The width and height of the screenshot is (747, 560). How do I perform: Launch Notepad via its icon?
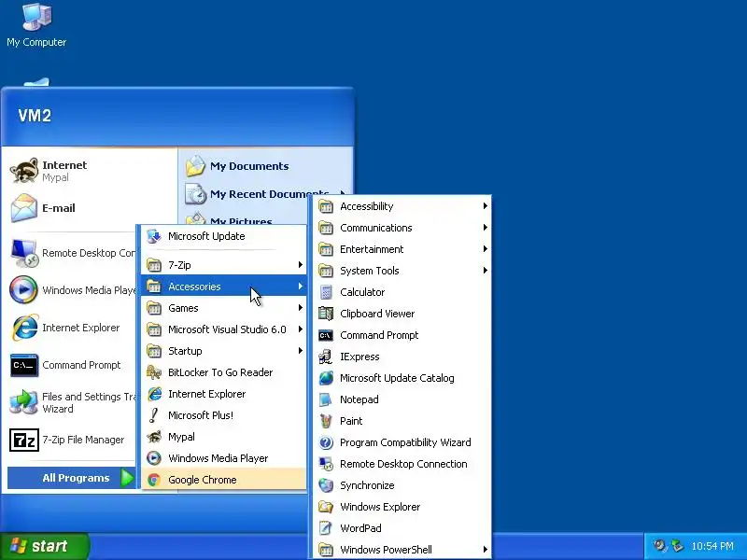326,399
